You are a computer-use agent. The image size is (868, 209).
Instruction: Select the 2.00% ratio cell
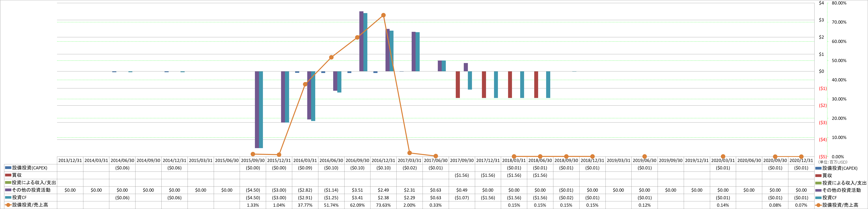click(x=409, y=205)
